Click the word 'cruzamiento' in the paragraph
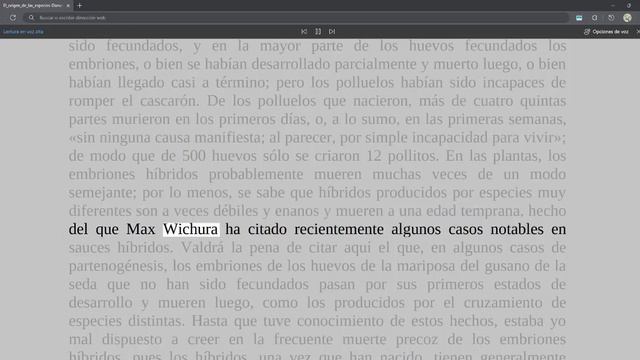This screenshot has width=640, height=360. tap(502, 303)
